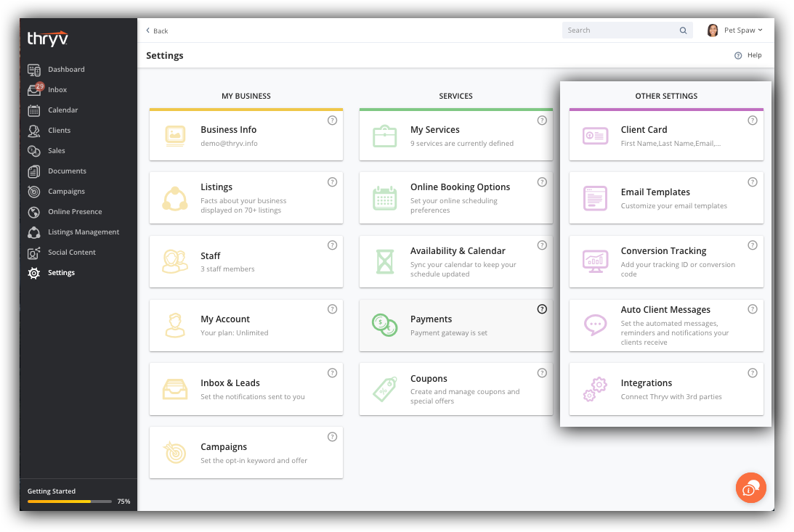Select Documents label in sidebar menu

tap(67, 171)
